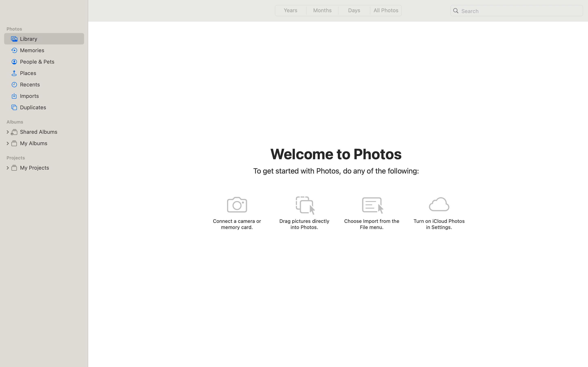Click into the Search field
Image resolution: width=588 pixels, height=367 pixels.
pyautogui.click(x=520, y=11)
